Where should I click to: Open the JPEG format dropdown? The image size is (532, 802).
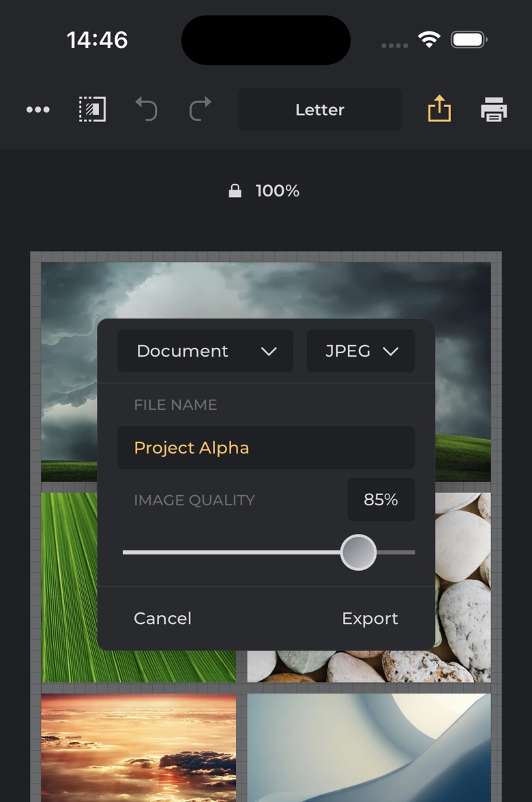(x=361, y=351)
